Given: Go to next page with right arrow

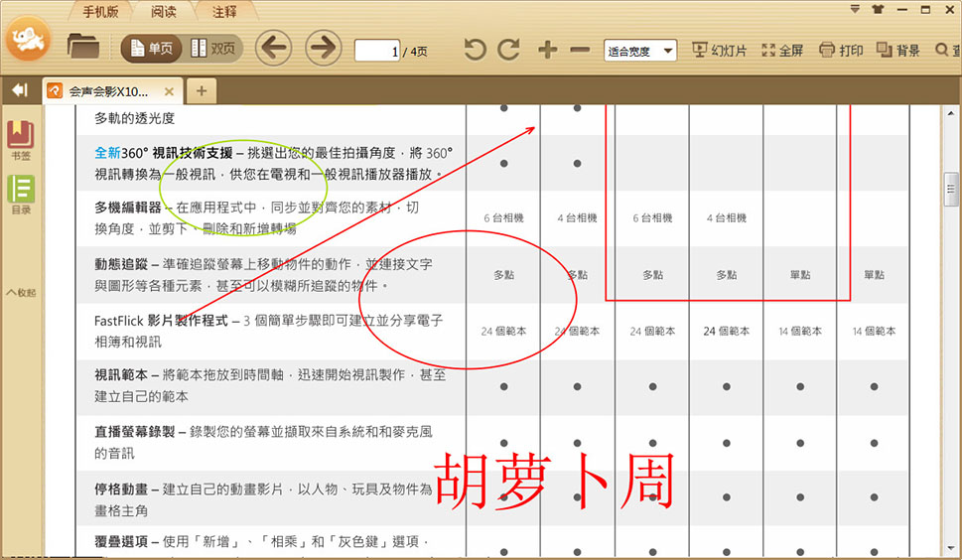Looking at the screenshot, I should tap(324, 48).
